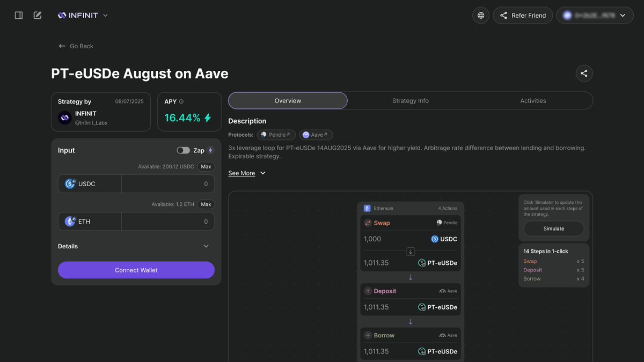Open the Activities tab

(533, 101)
